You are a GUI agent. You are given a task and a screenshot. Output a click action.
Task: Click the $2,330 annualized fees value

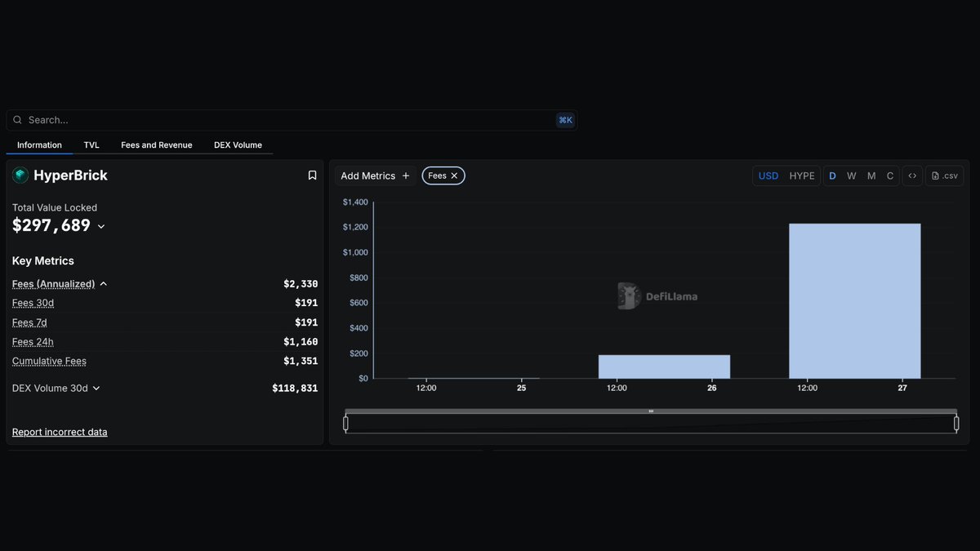[x=301, y=284]
